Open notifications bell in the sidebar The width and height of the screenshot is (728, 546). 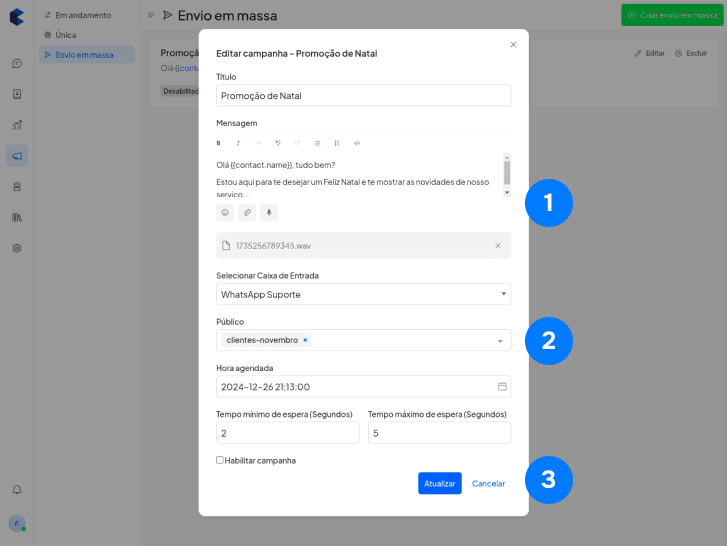[17, 490]
